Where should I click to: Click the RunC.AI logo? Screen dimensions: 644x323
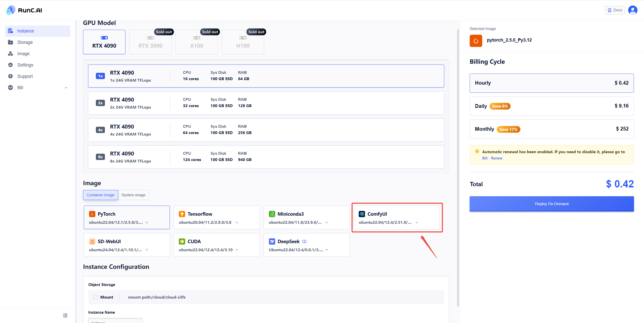[x=24, y=10]
